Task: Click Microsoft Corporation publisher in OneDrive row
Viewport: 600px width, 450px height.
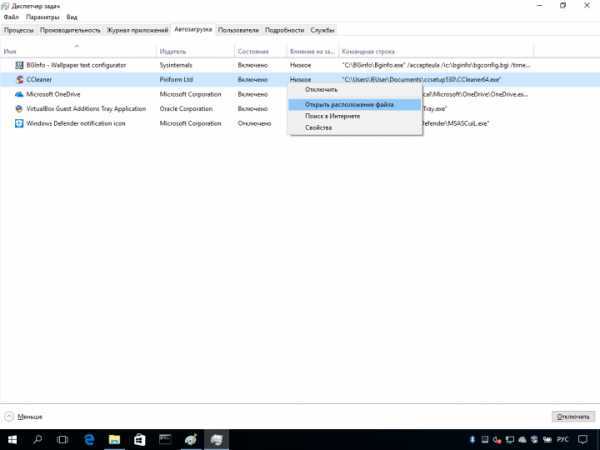Action: pos(190,94)
